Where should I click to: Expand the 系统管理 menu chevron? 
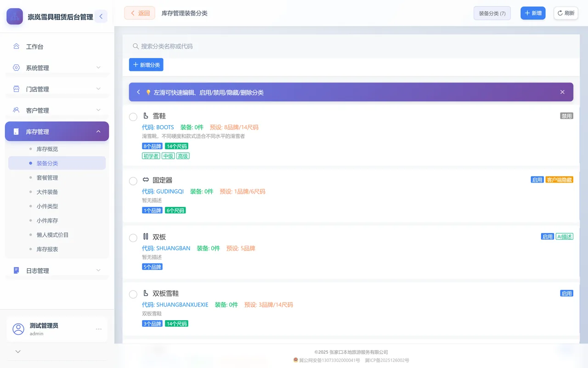click(x=98, y=68)
